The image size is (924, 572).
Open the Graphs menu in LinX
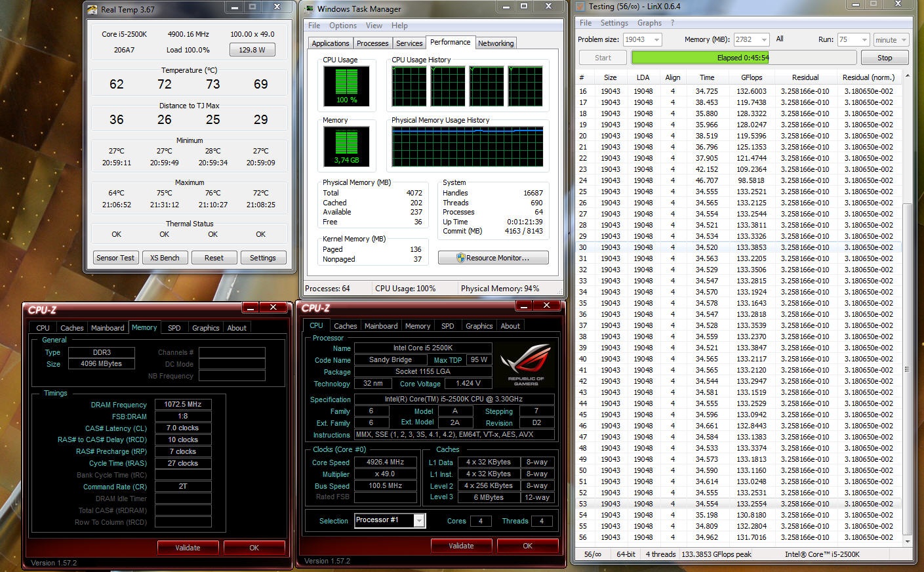[649, 23]
